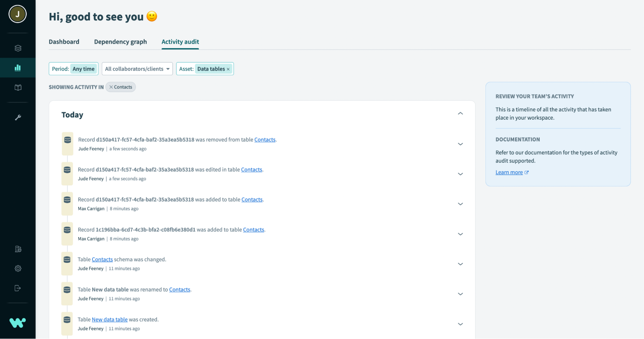Image resolution: width=644 pixels, height=339 pixels.
Task: Open the Learn more documentation link
Action: (x=509, y=172)
